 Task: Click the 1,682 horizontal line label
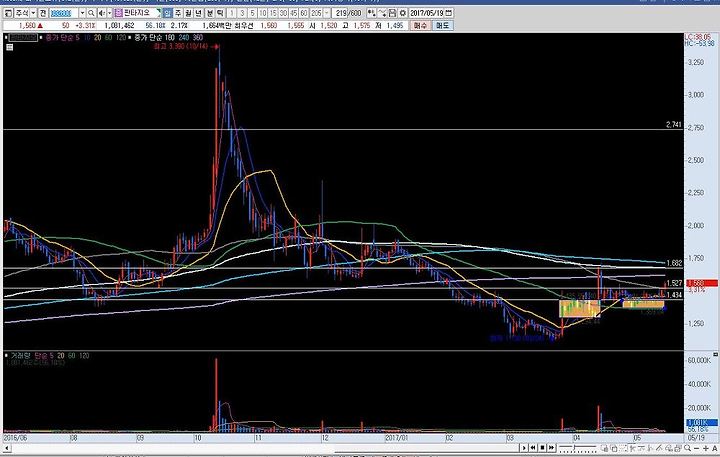pos(674,263)
